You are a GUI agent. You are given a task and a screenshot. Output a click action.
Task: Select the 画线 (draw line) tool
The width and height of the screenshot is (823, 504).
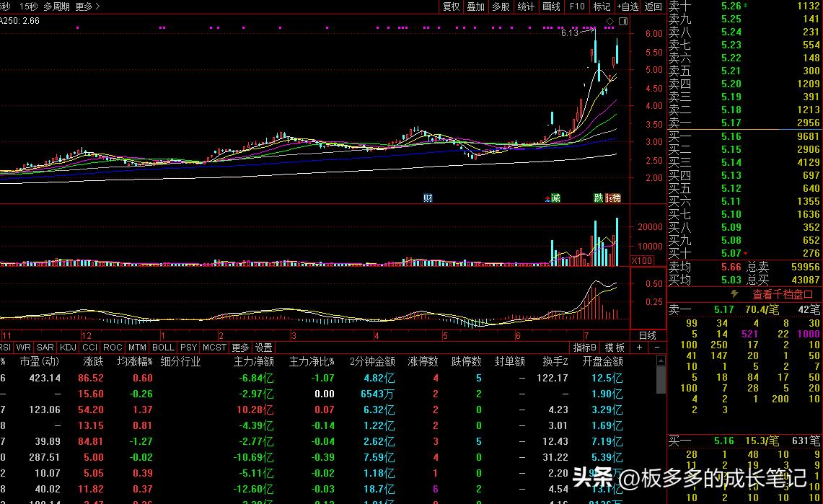[550, 6]
